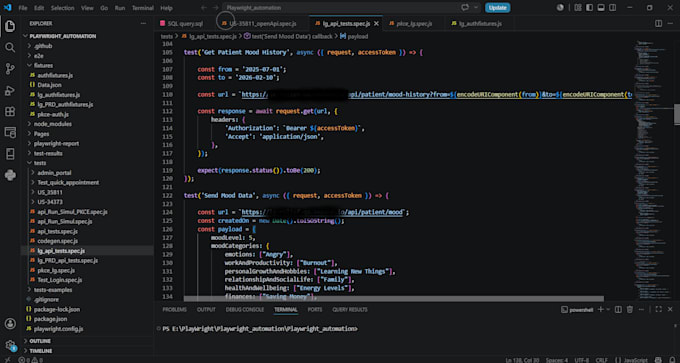Maximize the terminal panel size
Viewport: 680px width, 363px height.
[658, 309]
